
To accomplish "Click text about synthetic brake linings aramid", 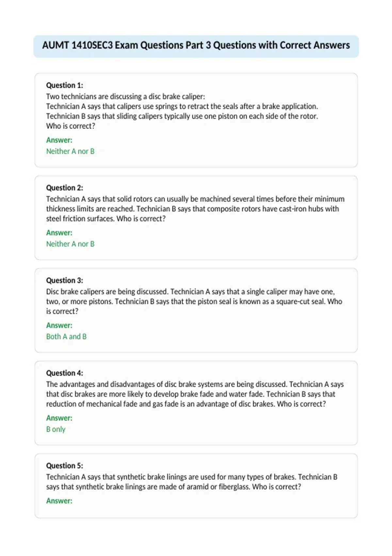I will [x=192, y=482].
